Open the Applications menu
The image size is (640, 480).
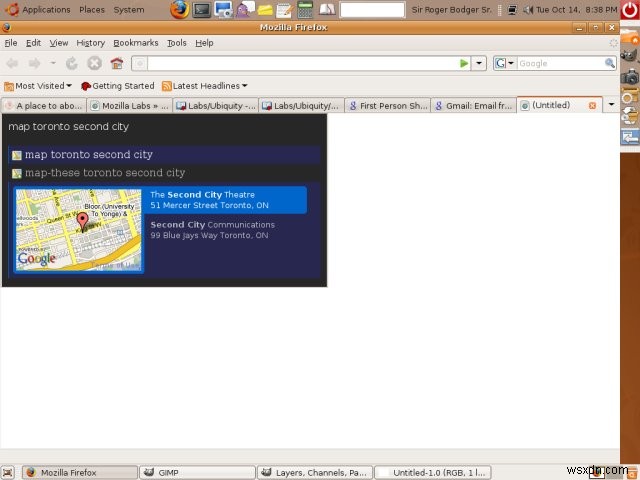tap(39, 9)
